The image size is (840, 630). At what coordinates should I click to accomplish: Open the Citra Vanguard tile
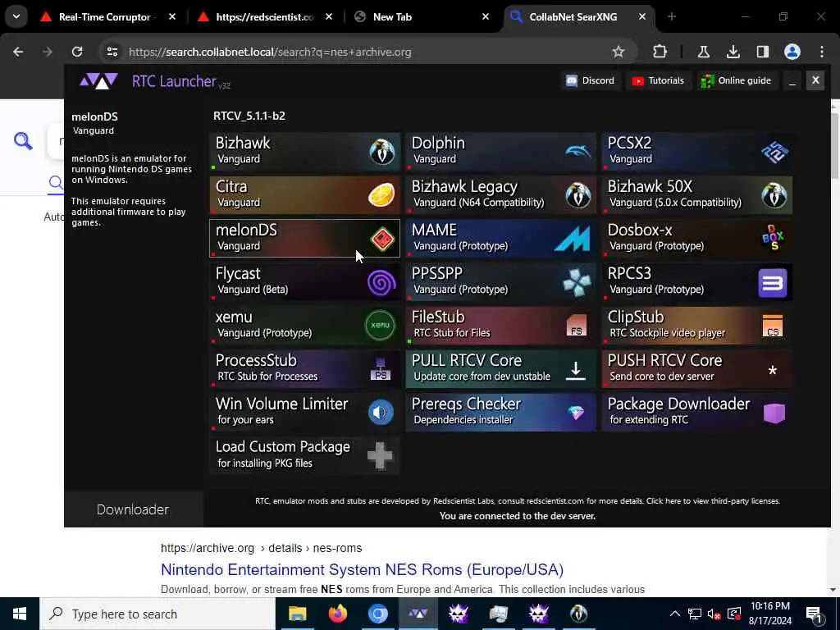(304, 194)
